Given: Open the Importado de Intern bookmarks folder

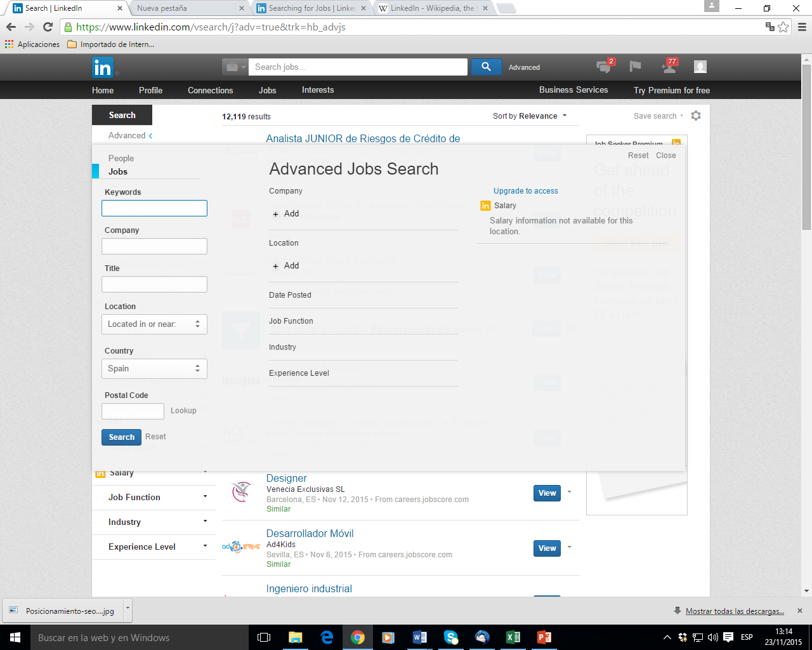Looking at the screenshot, I should (110, 44).
